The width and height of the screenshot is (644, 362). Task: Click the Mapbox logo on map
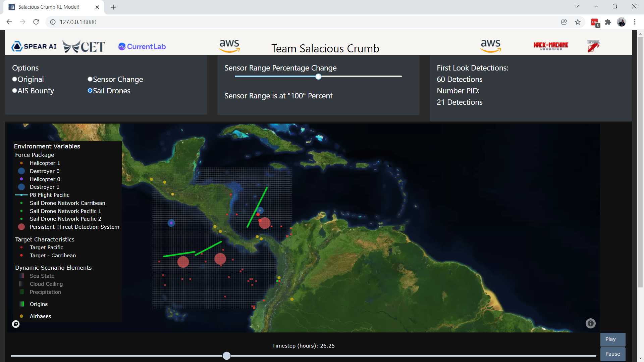(x=16, y=324)
